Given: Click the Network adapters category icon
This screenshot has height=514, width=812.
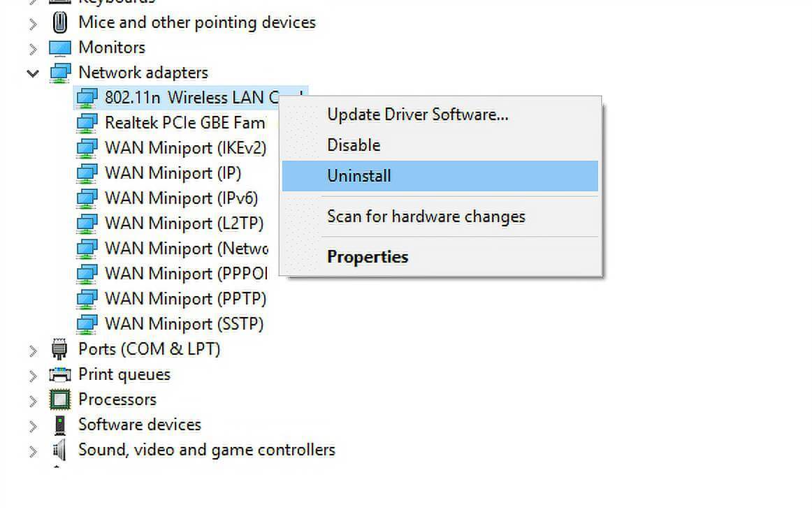Looking at the screenshot, I should 60,73.
